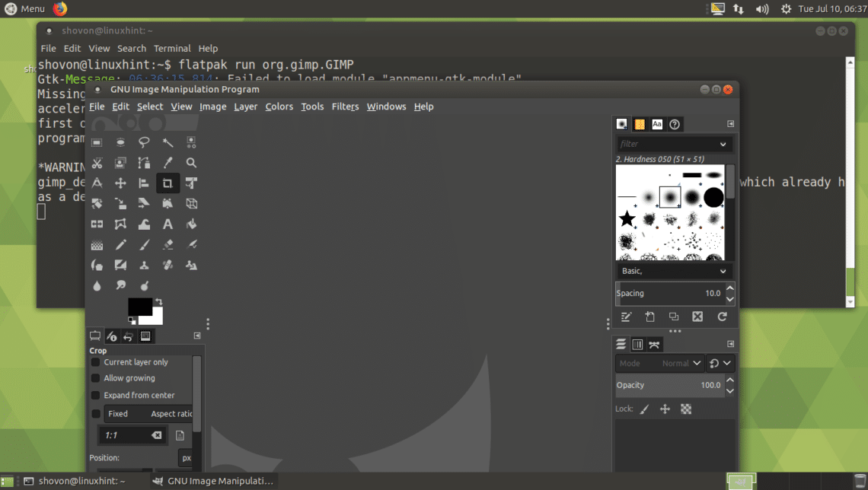Image resolution: width=868 pixels, height=490 pixels.
Task: Toggle lock position and size icon
Action: click(x=665, y=409)
